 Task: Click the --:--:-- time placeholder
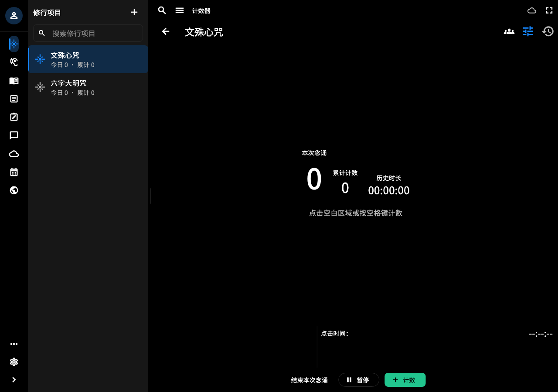(x=541, y=334)
